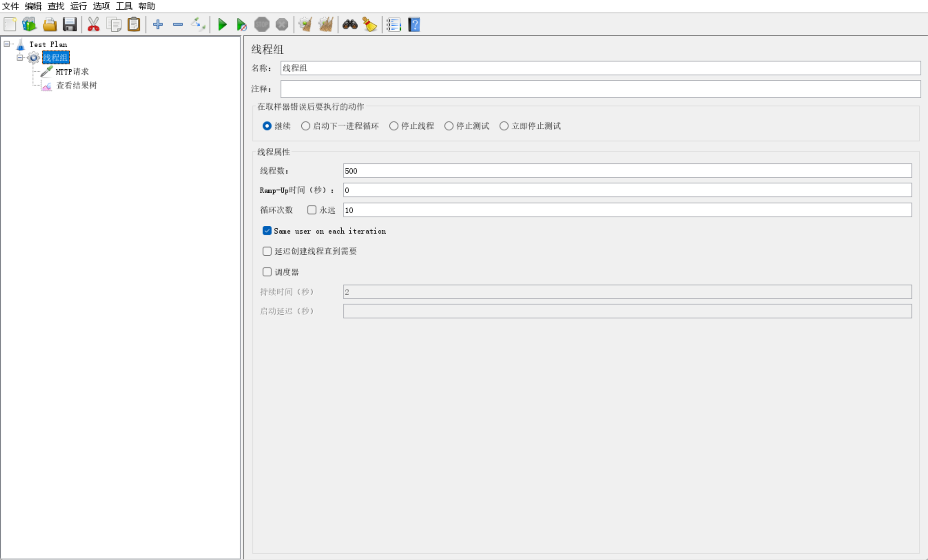Image resolution: width=928 pixels, height=560 pixels.
Task: Open the 运行 menu
Action: point(78,6)
